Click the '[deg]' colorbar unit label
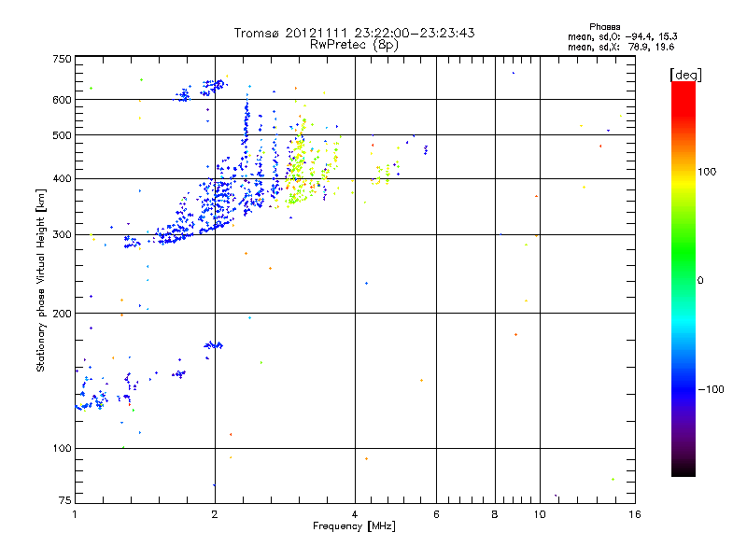This screenshot has width=747, height=560. (685, 75)
